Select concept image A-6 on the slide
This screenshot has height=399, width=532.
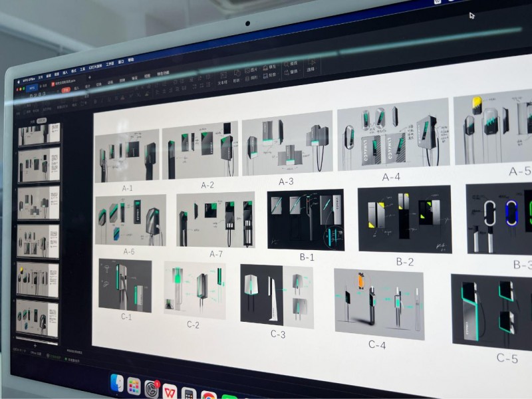(x=130, y=220)
